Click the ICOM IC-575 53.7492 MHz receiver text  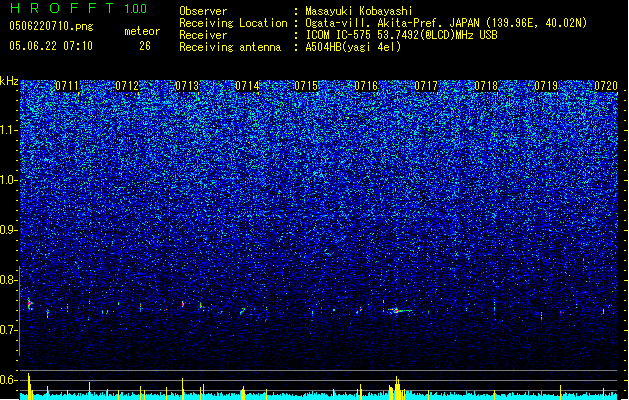tap(401, 35)
